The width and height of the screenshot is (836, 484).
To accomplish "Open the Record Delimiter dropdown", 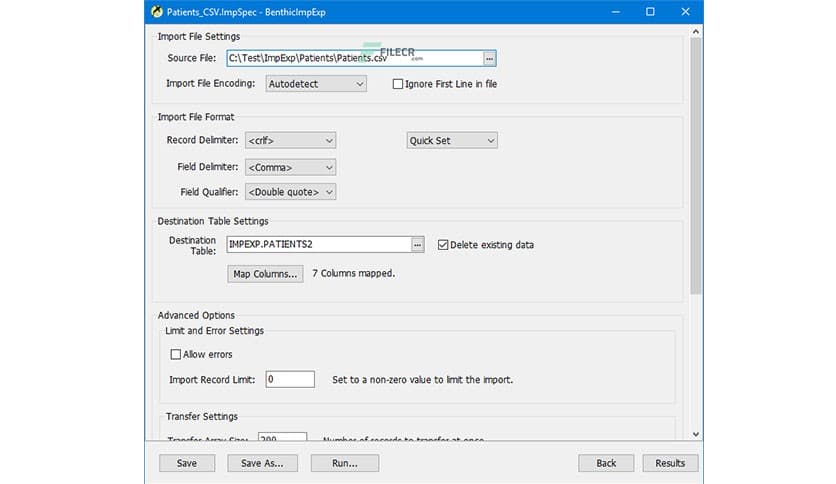I will (291, 140).
